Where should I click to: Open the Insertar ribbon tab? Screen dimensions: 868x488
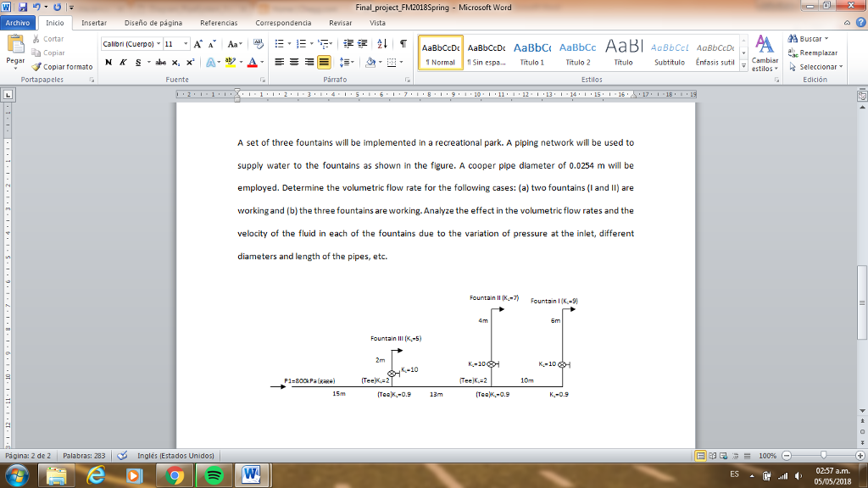click(x=93, y=23)
